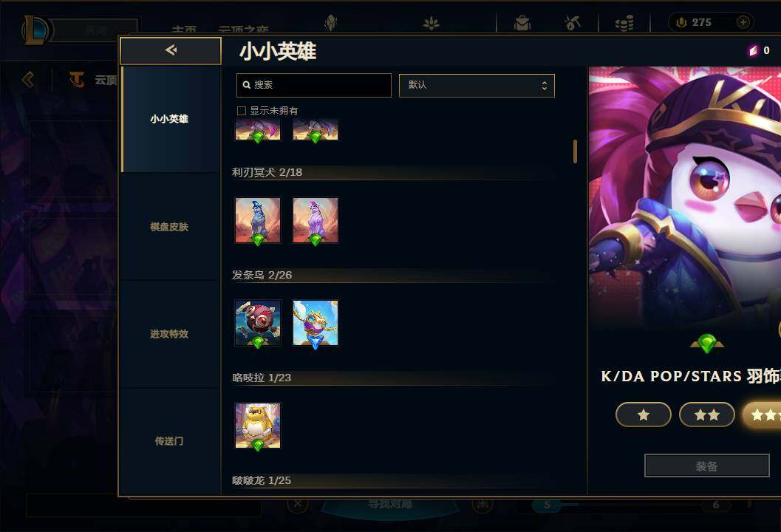
Task: Click the dropdown stepper arrows on 默认
Action: (x=545, y=86)
